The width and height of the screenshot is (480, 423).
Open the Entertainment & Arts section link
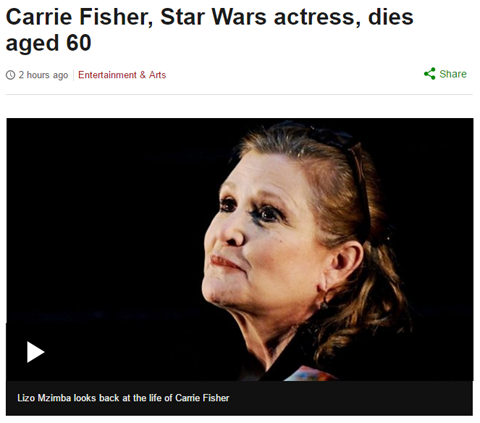122,75
